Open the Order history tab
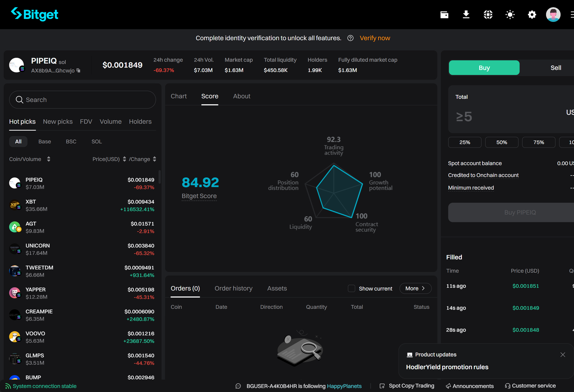 coord(233,288)
